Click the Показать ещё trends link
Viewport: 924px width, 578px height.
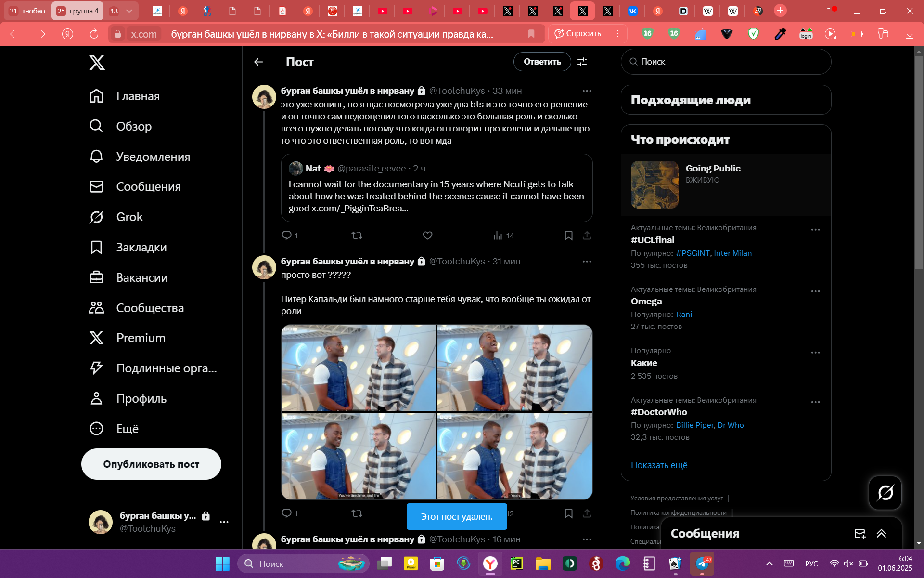tap(659, 465)
